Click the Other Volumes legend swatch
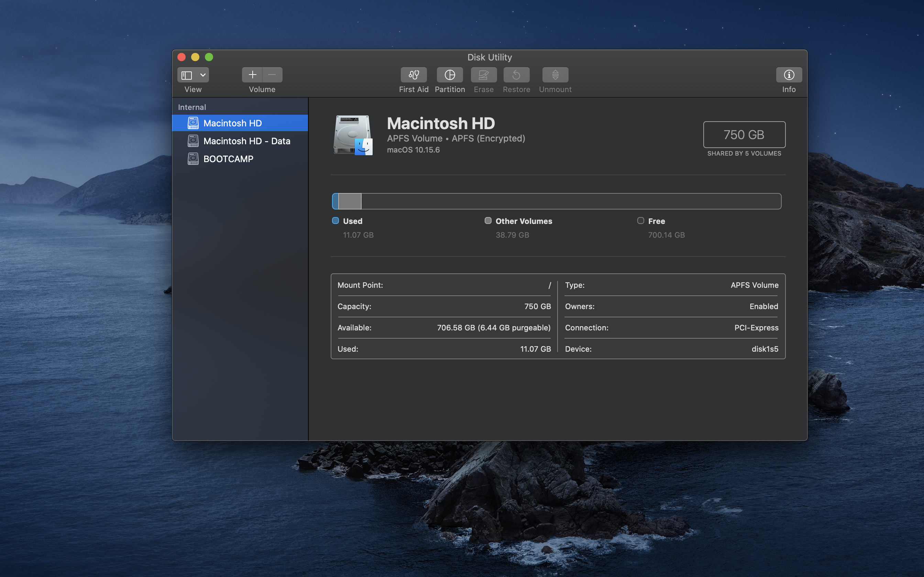Screen dimensions: 924x577 (488, 220)
